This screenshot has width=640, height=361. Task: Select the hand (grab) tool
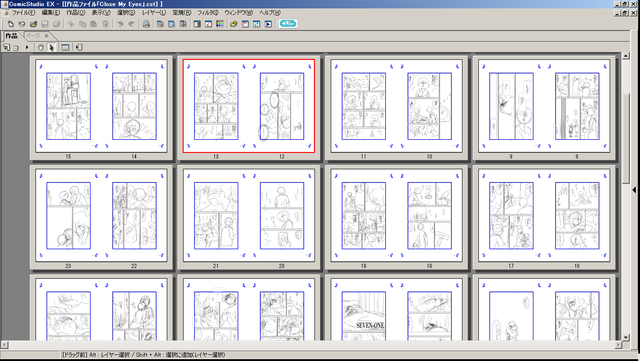tap(40, 47)
